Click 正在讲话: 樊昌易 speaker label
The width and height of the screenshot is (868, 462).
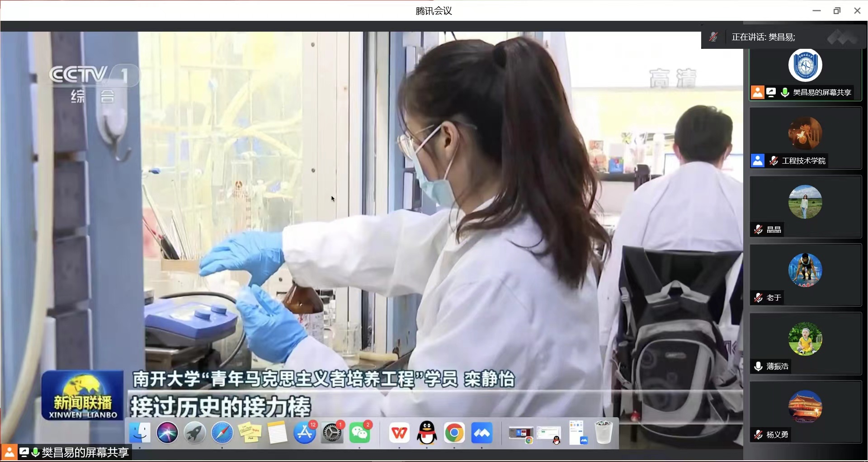764,37
